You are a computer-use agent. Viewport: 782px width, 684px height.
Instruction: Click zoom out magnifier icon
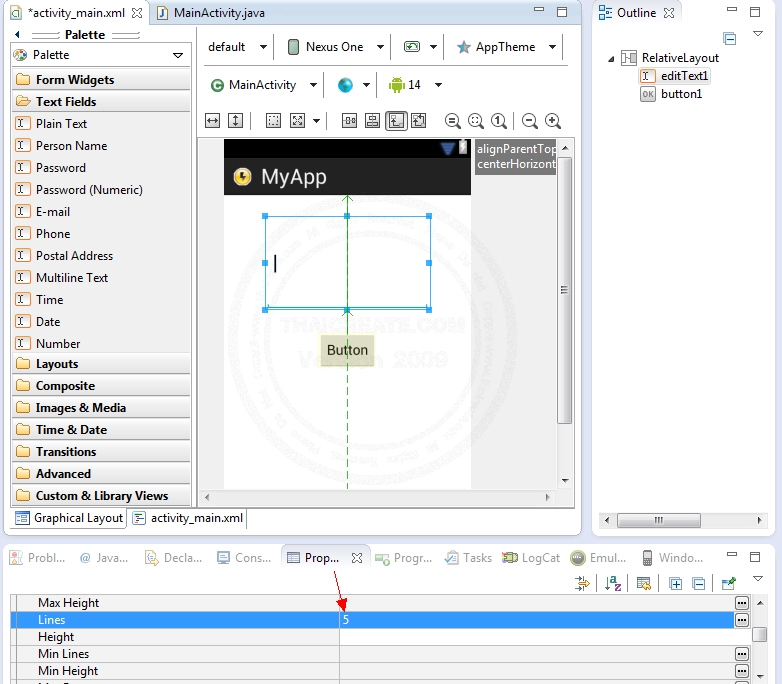click(x=530, y=121)
